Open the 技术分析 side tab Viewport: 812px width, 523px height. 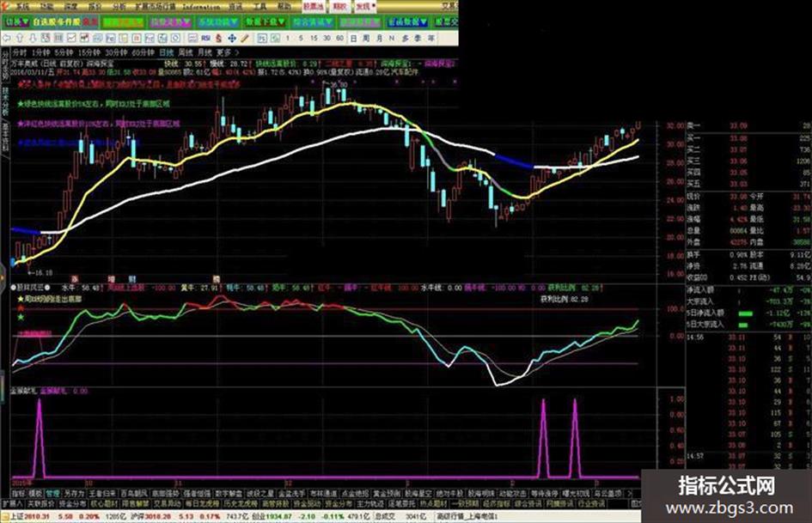coord(6,100)
